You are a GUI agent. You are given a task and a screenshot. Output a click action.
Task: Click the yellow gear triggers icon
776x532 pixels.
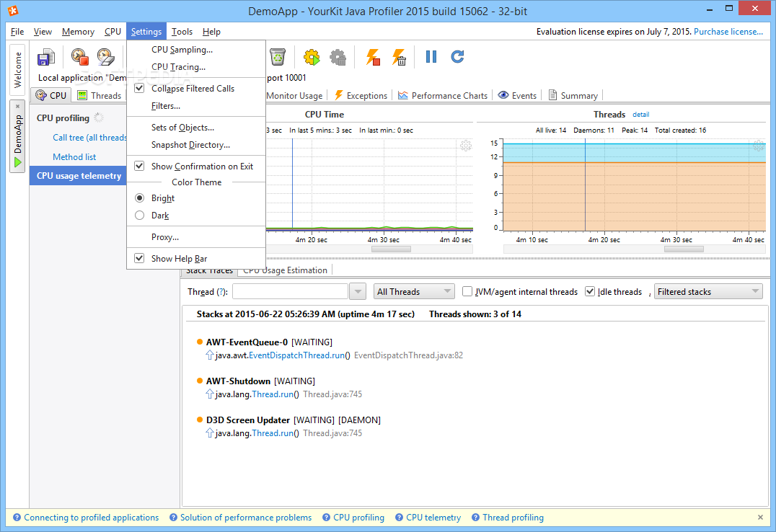[312, 58]
